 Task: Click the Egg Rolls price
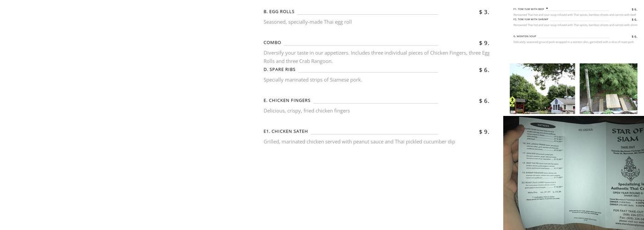pos(484,12)
